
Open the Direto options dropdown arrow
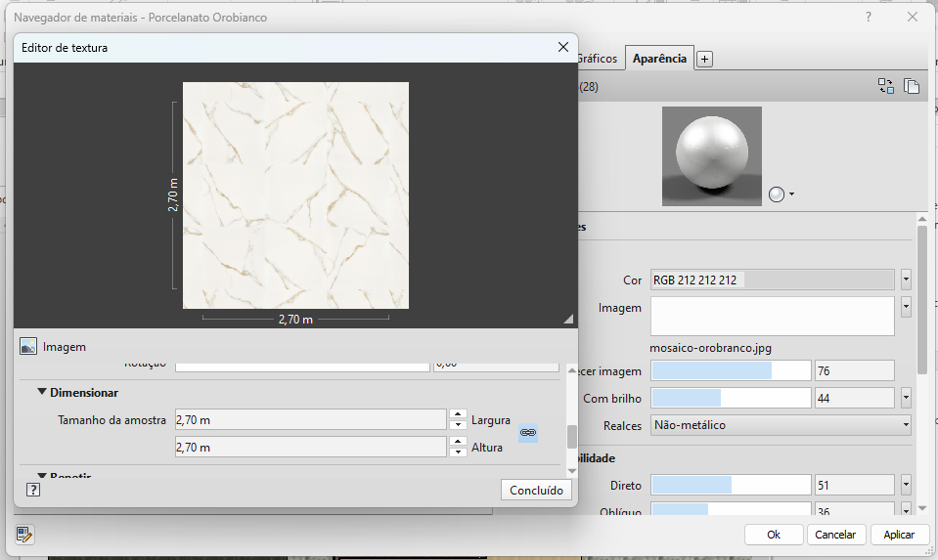pyautogui.click(x=906, y=485)
